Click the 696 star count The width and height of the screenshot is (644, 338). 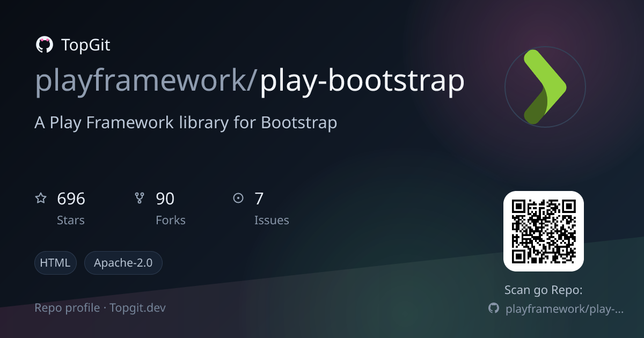tap(71, 199)
